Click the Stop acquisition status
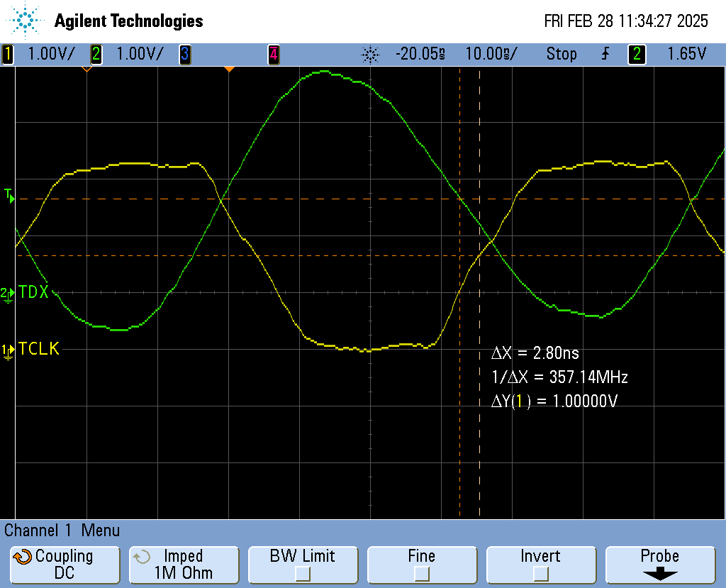726x588 pixels. pyautogui.click(x=562, y=54)
